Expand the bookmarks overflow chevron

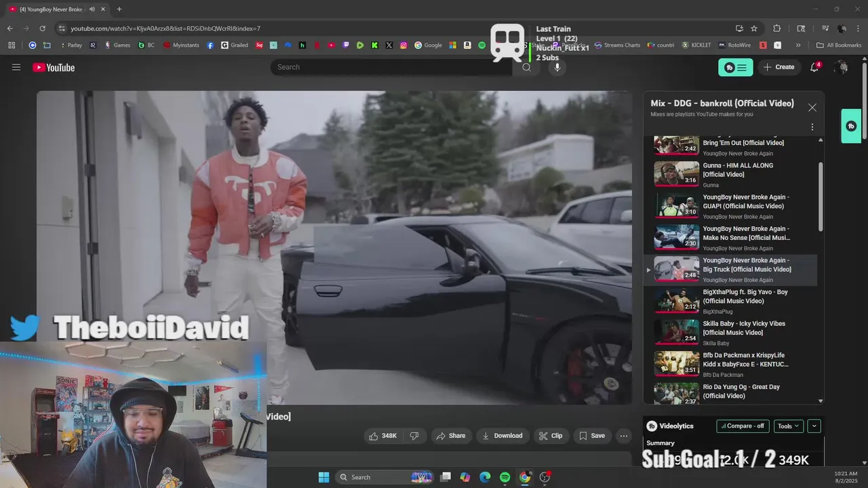(798, 45)
